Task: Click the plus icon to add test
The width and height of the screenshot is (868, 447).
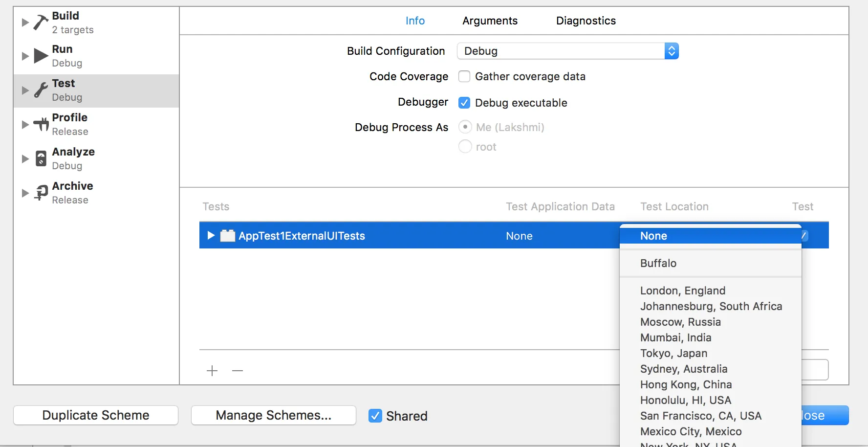Action: coord(212,371)
